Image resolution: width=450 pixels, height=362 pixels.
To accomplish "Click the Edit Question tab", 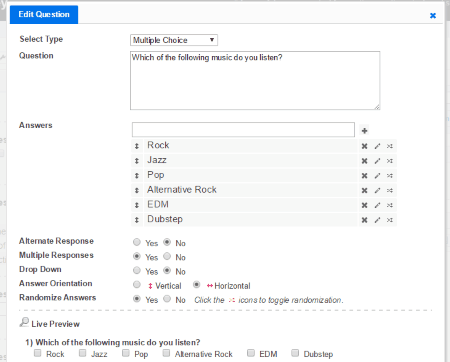I will click(x=44, y=14).
